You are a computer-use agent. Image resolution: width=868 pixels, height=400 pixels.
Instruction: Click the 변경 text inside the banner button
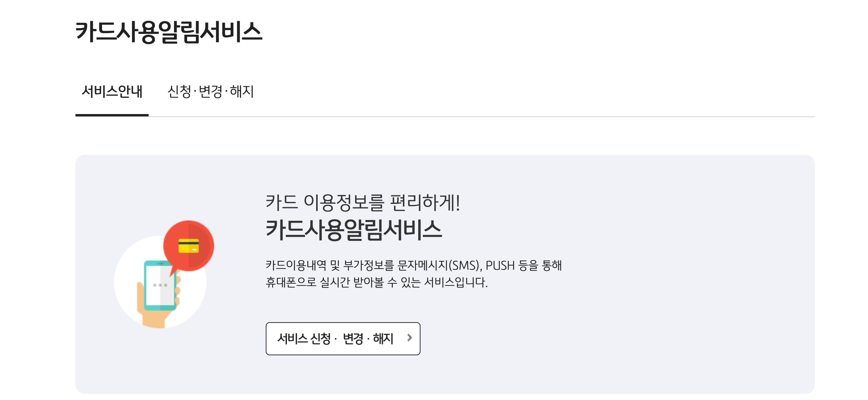pyautogui.click(x=353, y=339)
